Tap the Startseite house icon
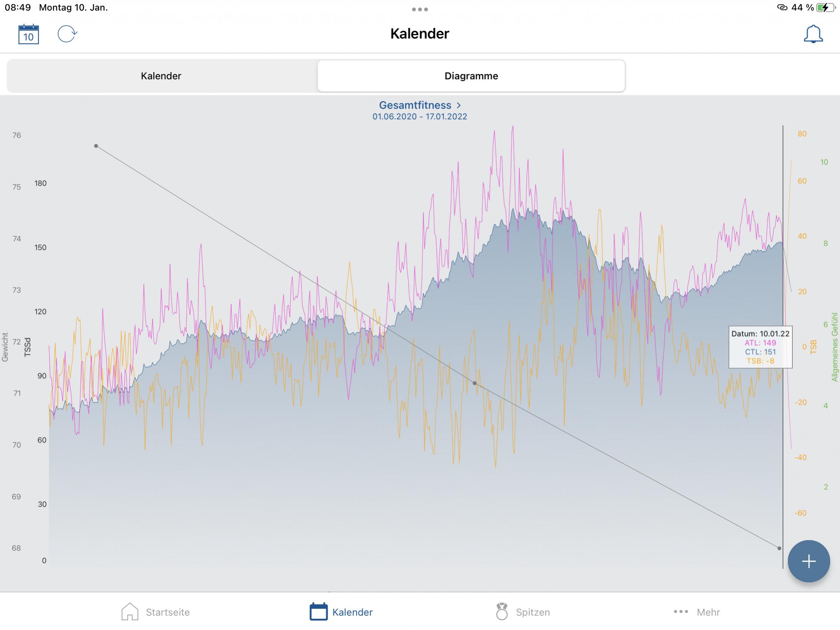840x630 pixels. click(130, 612)
